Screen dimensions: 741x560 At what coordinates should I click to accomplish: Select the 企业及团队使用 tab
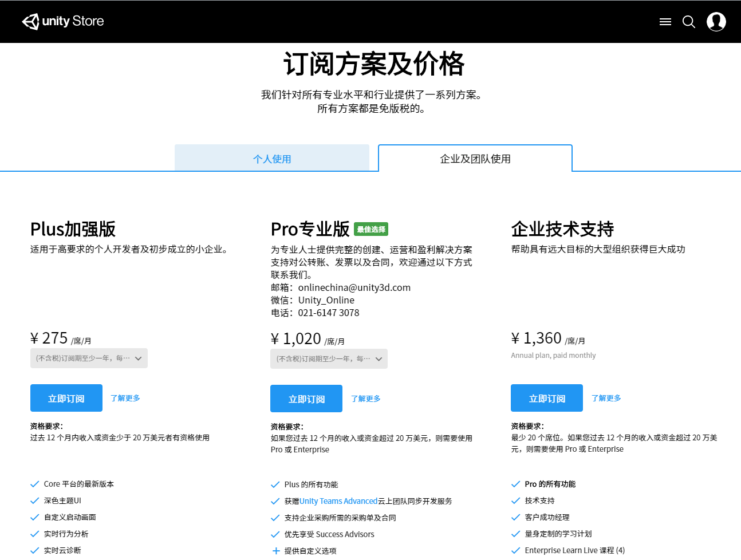[475, 158]
